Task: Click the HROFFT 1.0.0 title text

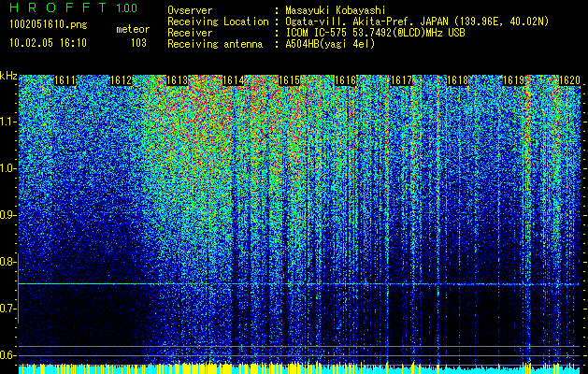Action: coord(74,7)
